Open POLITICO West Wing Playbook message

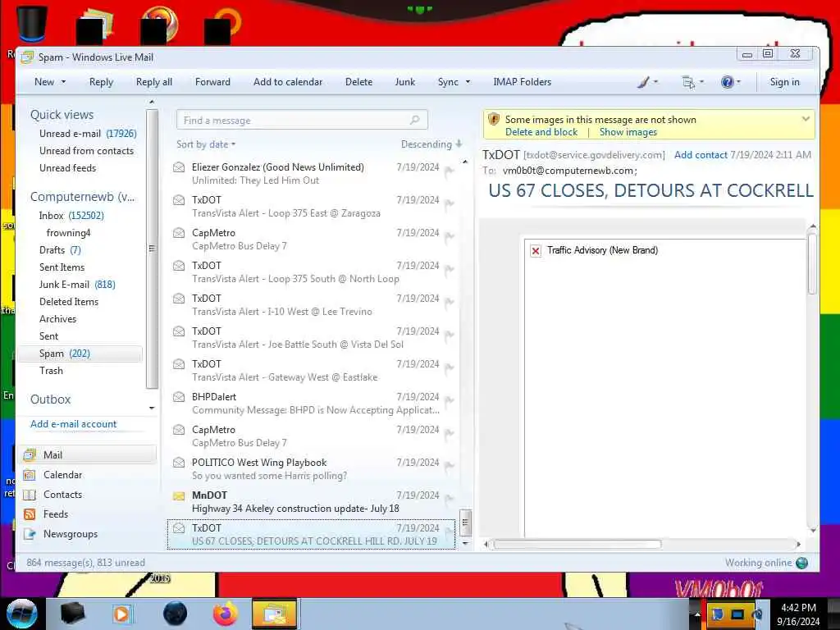311,468
